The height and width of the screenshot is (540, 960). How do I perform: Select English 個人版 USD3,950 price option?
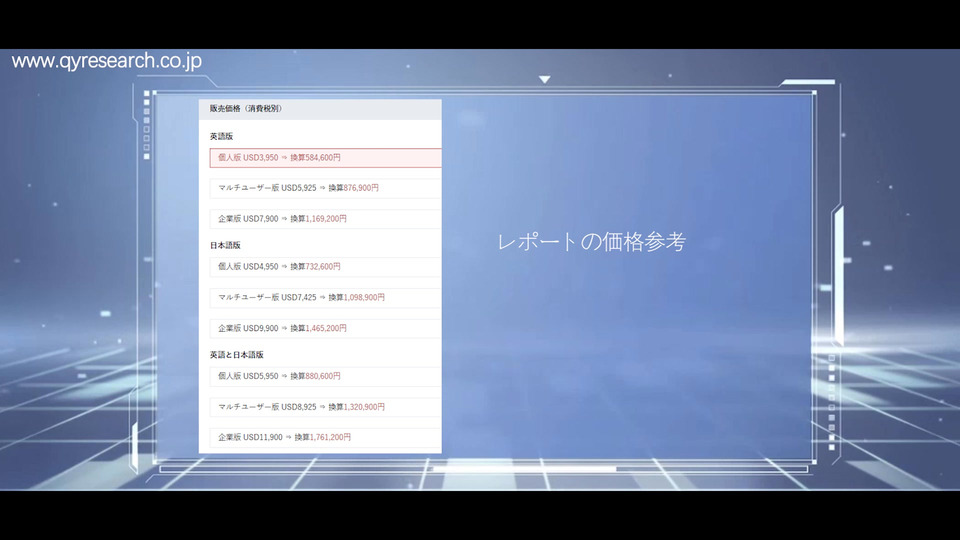point(326,158)
